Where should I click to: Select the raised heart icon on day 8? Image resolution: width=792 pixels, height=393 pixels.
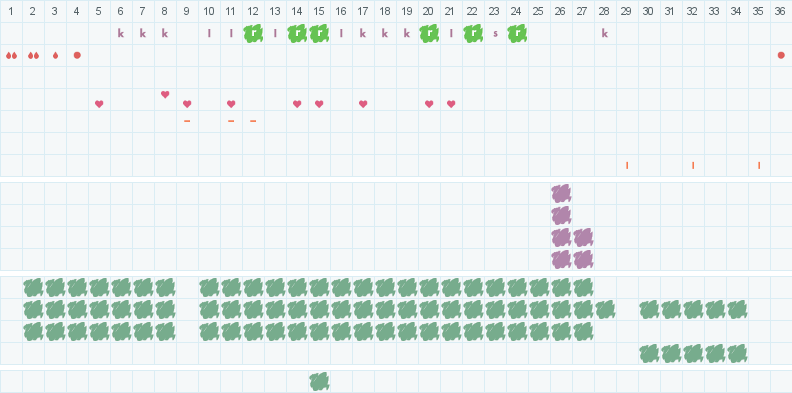click(x=165, y=94)
